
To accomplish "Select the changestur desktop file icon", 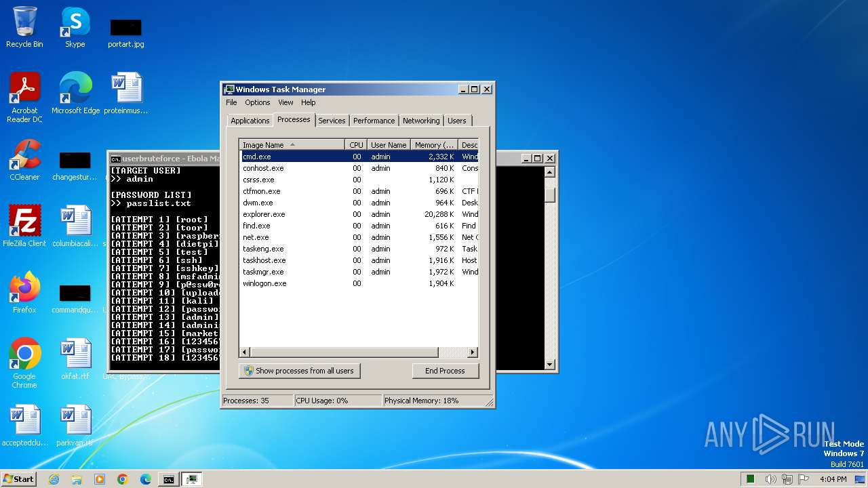I will [x=75, y=166].
